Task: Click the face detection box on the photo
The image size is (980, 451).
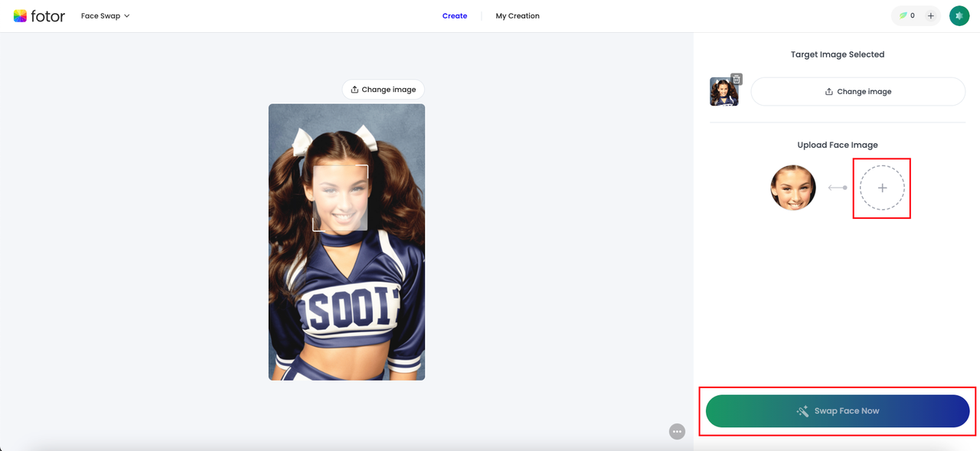Action: 340,198
